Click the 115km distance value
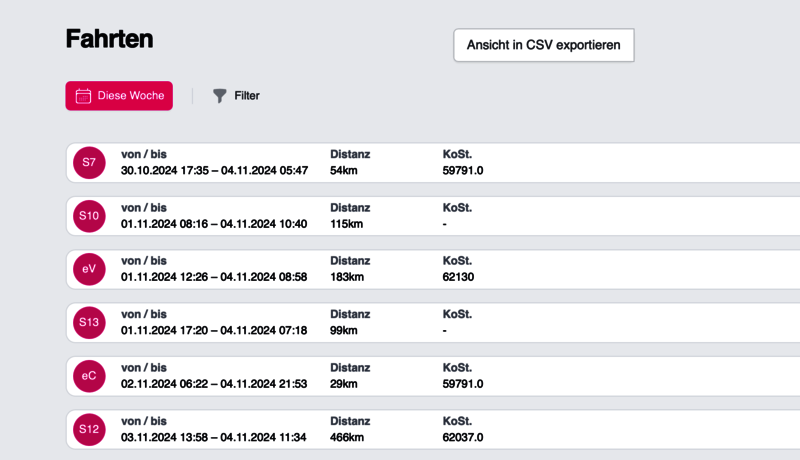 pos(345,224)
